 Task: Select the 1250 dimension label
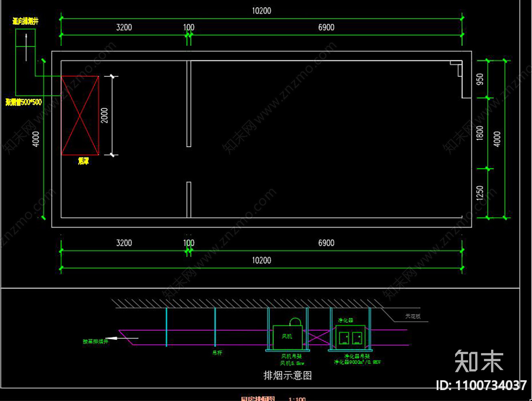tap(480, 193)
